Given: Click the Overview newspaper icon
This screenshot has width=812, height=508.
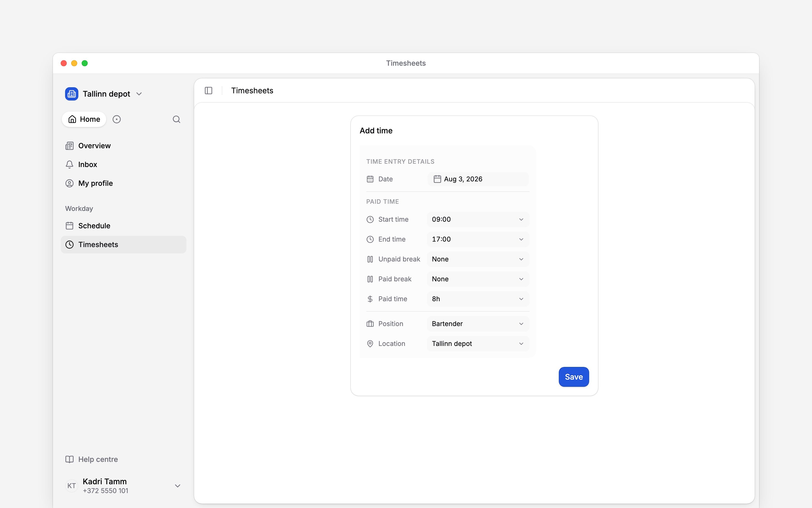Looking at the screenshot, I should point(70,146).
